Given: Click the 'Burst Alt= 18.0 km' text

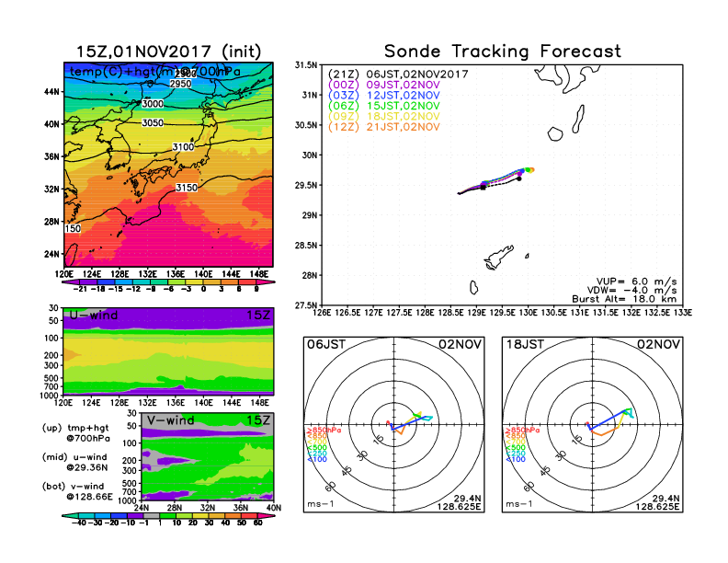Looking at the screenshot, I should (x=631, y=299).
